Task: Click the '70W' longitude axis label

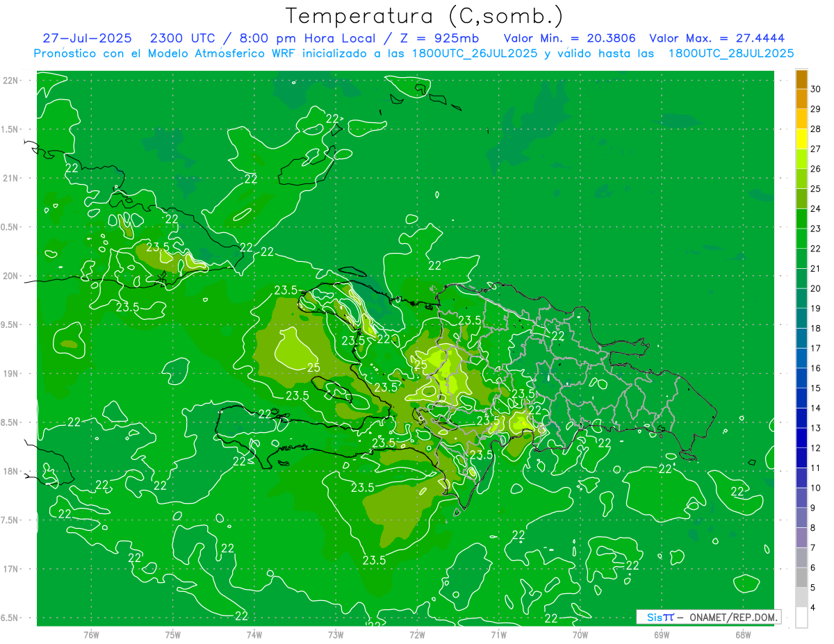Action: click(580, 635)
